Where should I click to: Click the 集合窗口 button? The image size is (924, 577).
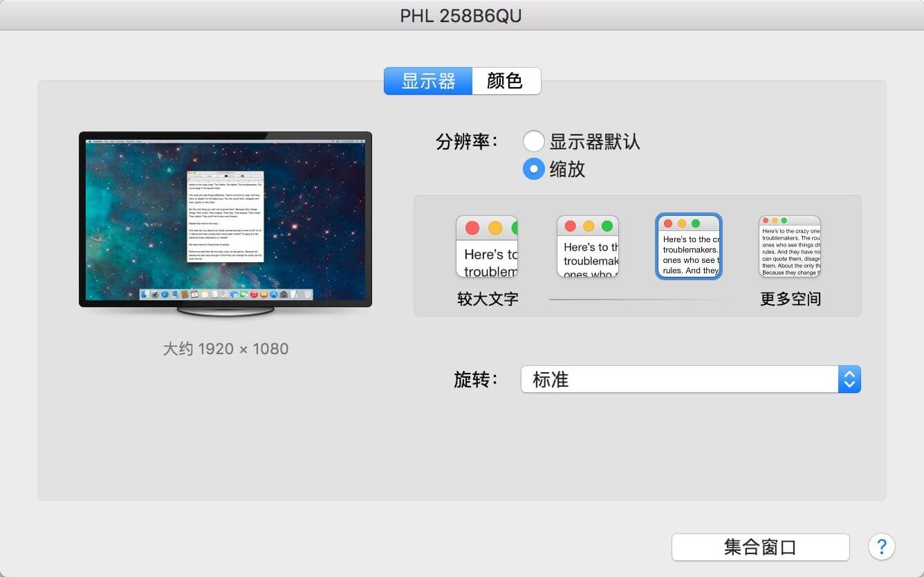click(760, 547)
